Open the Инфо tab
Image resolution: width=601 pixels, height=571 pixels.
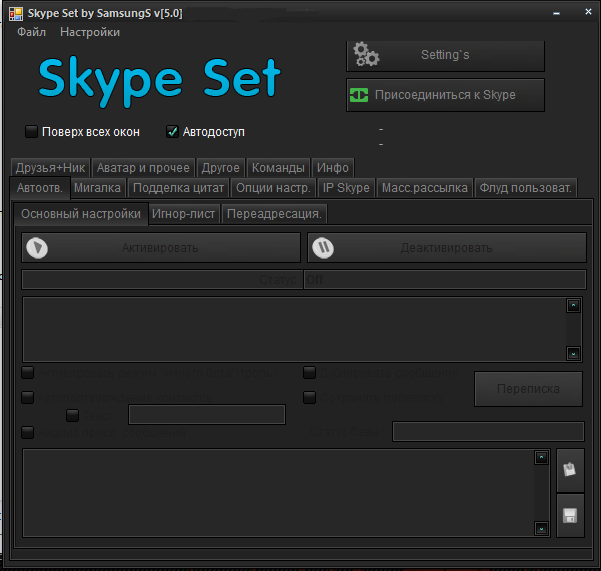pos(333,168)
